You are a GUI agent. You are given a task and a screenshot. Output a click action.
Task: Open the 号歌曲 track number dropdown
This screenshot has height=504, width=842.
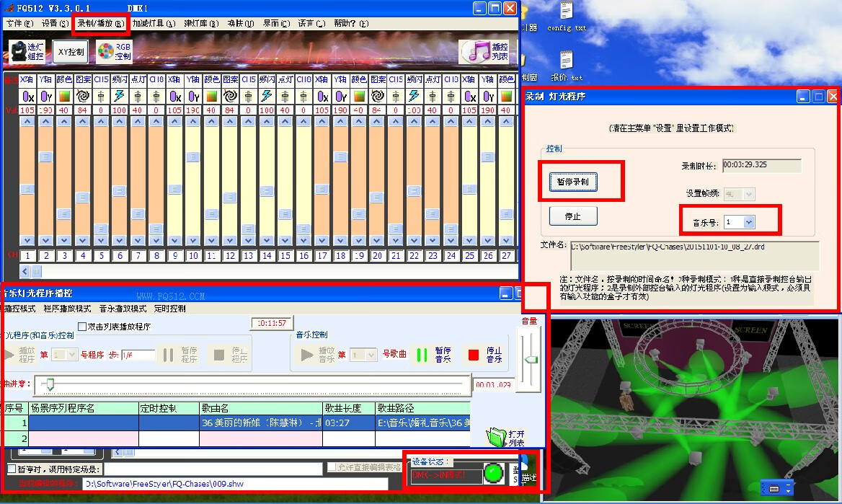(x=371, y=355)
